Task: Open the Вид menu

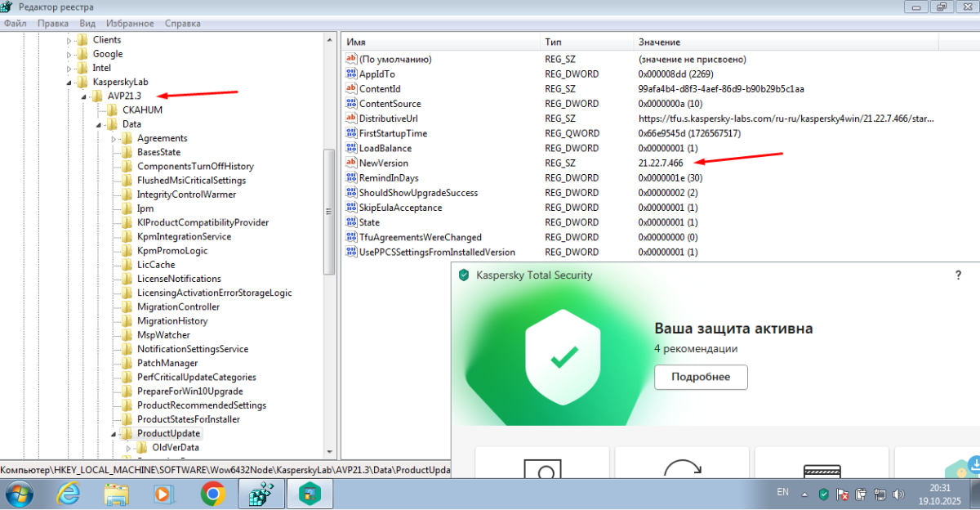Action: pos(87,23)
